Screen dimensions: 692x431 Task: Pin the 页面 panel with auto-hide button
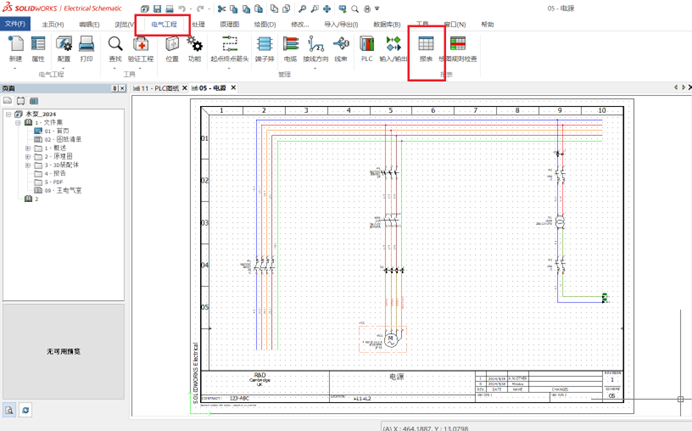[x=116, y=89]
